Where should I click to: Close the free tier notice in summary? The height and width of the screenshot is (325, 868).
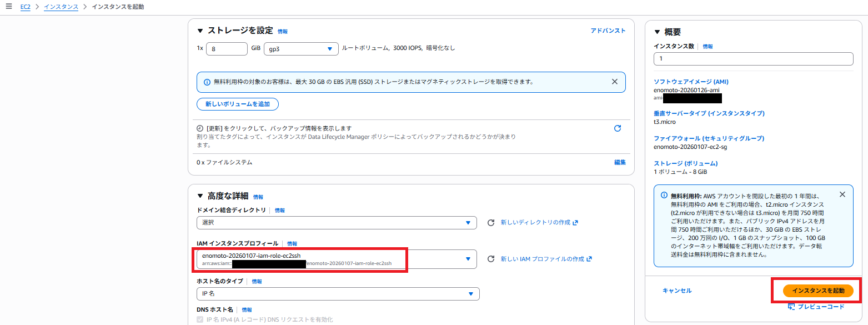tap(842, 194)
